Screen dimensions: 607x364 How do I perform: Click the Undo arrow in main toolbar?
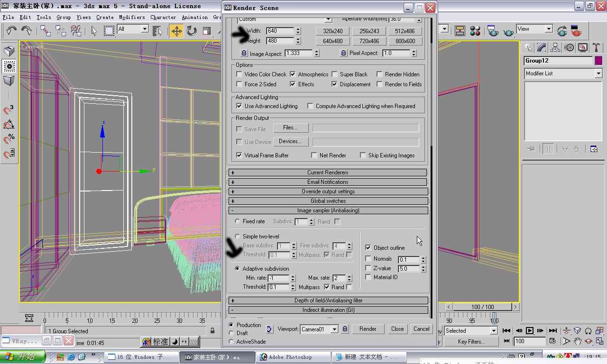point(11,31)
